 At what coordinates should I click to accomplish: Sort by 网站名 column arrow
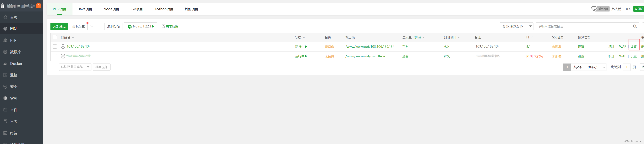point(73,37)
